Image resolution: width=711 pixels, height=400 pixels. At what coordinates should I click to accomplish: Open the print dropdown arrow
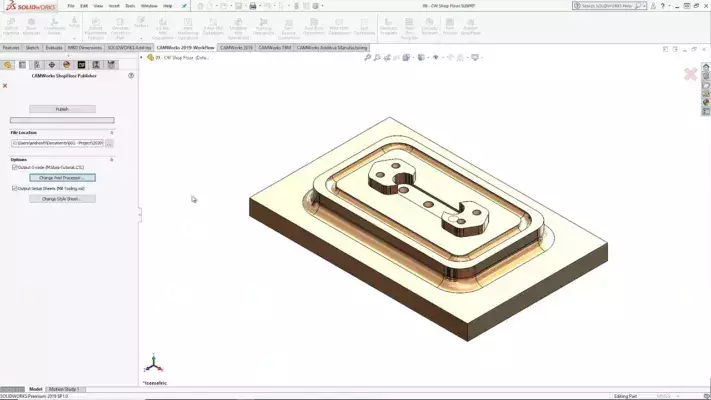(x=259, y=6)
